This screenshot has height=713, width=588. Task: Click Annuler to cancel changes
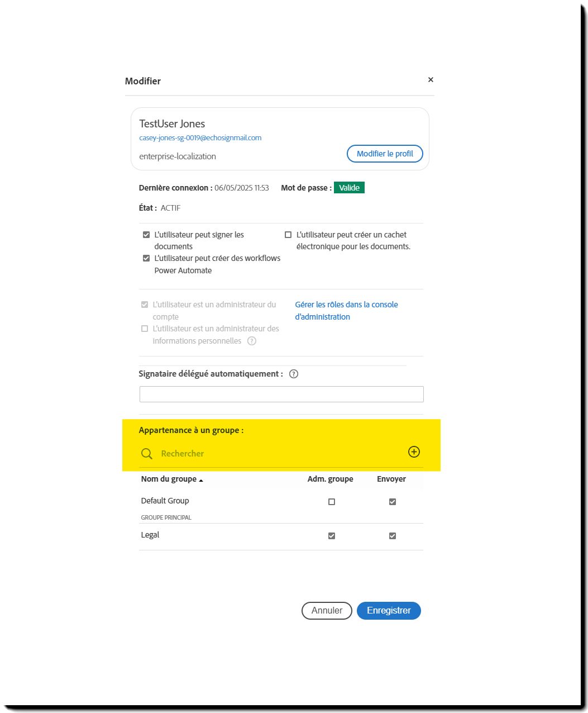[327, 611]
